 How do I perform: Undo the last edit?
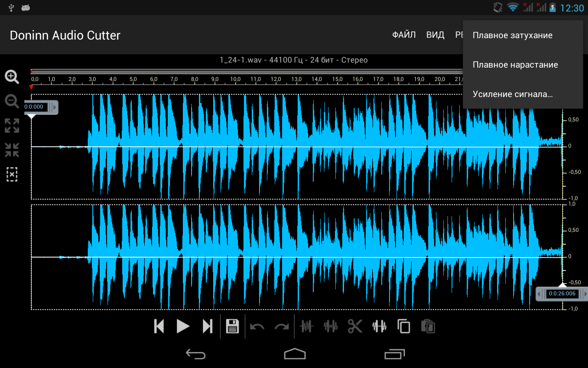(x=257, y=326)
